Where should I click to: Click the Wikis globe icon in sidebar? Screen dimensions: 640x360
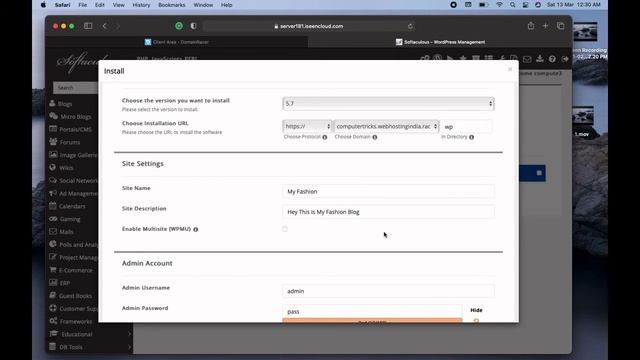52,167
